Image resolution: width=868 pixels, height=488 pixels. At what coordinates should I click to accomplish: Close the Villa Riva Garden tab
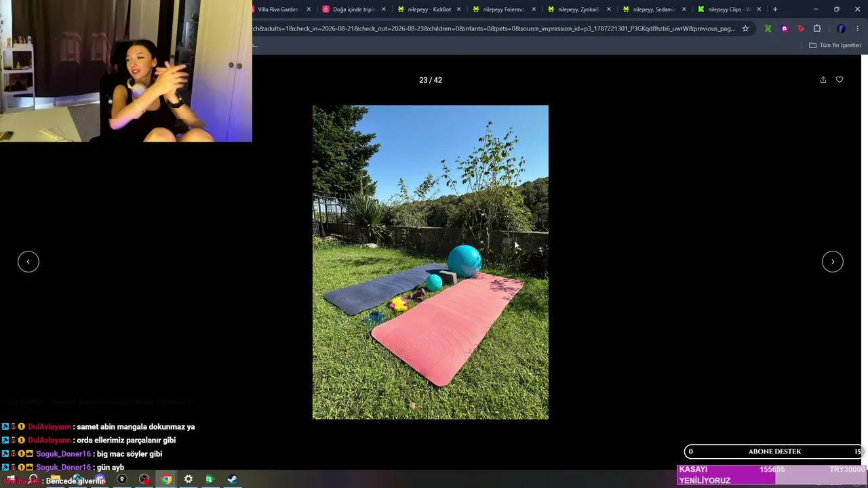click(309, 9)
